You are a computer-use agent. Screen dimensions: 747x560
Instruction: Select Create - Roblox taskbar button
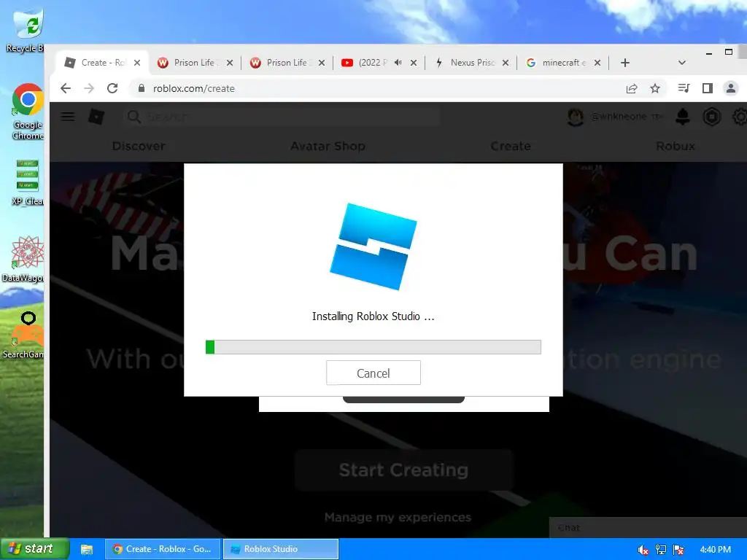click(163, 549)
